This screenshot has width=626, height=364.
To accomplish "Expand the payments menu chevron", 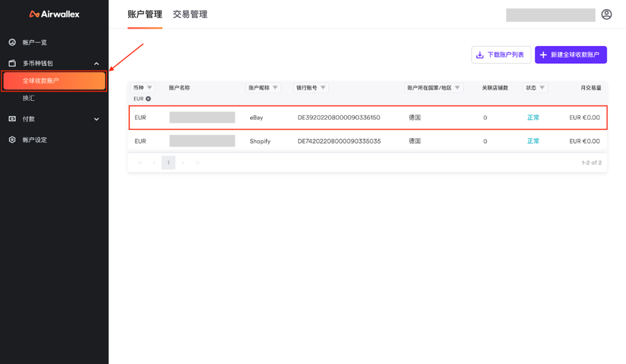I will point(96,119).
